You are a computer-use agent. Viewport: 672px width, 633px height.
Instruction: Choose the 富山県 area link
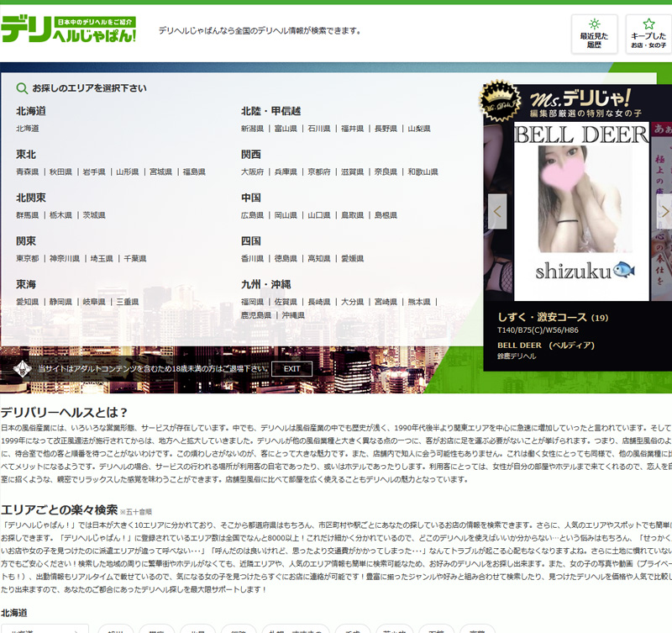pyautogui.click(x=286, y=129)
